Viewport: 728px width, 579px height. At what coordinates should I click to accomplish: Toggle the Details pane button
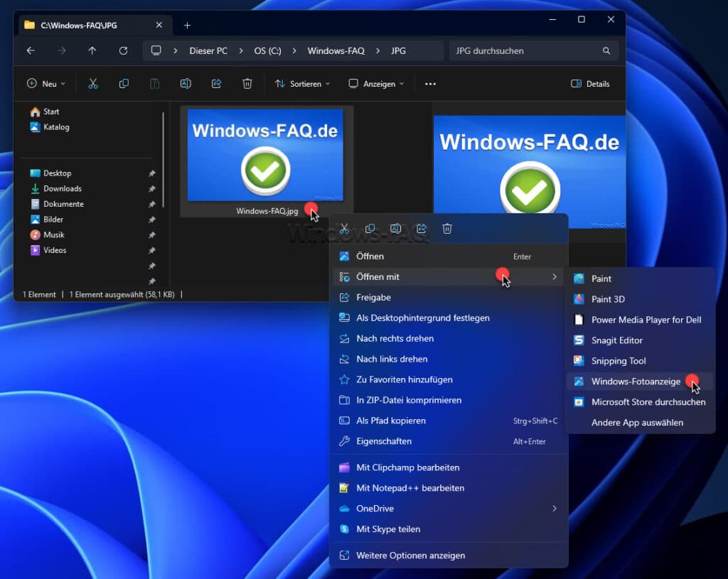[x=590, y=84]
